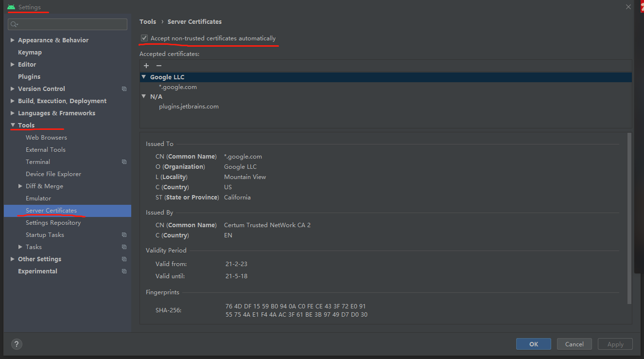Screen dimensions: 644x359
Task: Click project-level icon next to Other Settings
Action: [124, 259]
